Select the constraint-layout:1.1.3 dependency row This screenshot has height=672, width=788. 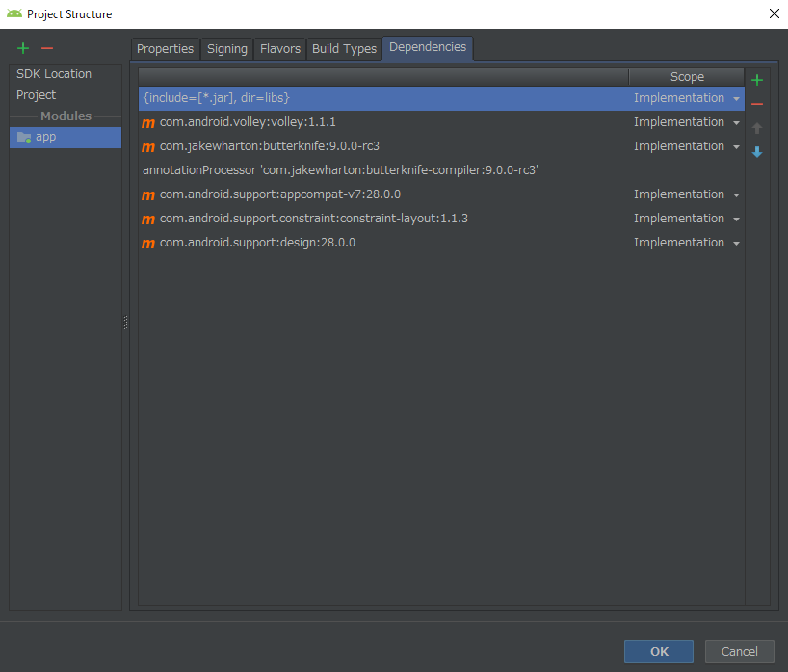313,219
